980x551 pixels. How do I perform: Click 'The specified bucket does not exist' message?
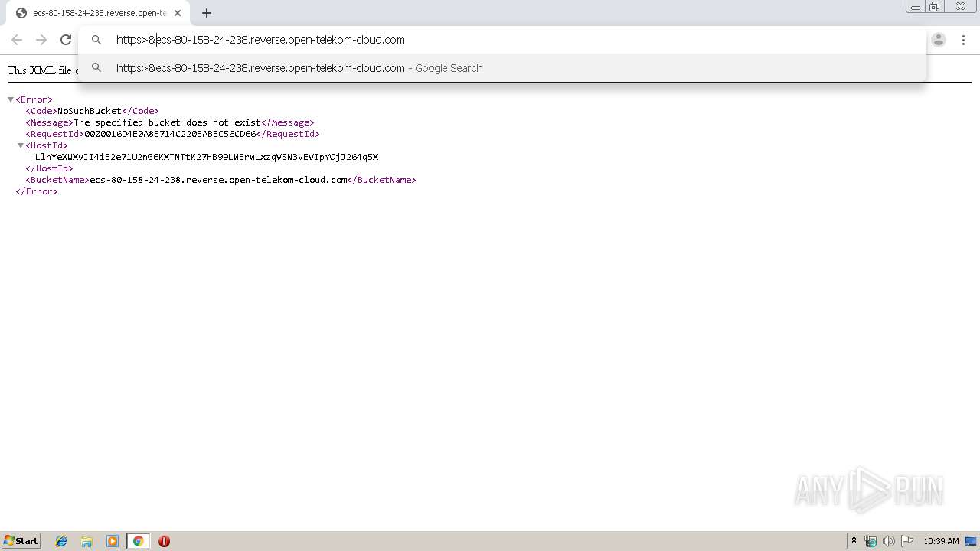click(167, 122)
